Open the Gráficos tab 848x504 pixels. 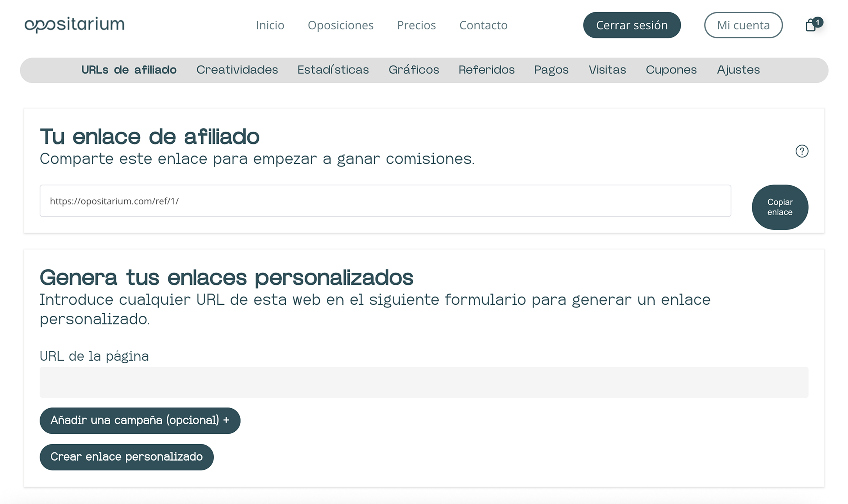(x=414, y=70)
